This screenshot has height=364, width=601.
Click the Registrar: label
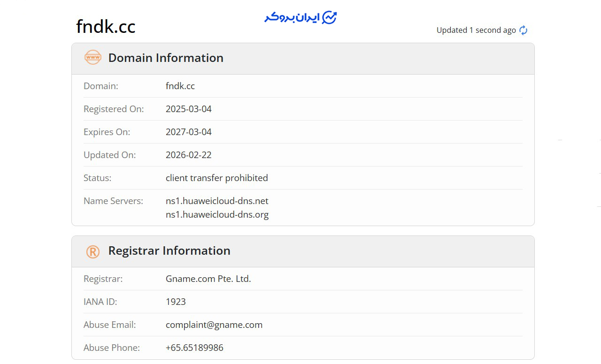pyautogui.click(x=103, y=279)
